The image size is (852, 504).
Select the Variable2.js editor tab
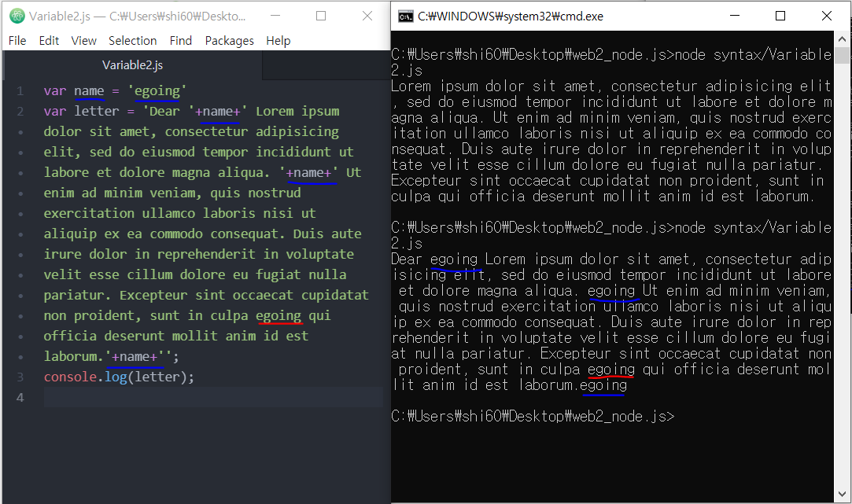pyautogui.click(x=133, y=65)
